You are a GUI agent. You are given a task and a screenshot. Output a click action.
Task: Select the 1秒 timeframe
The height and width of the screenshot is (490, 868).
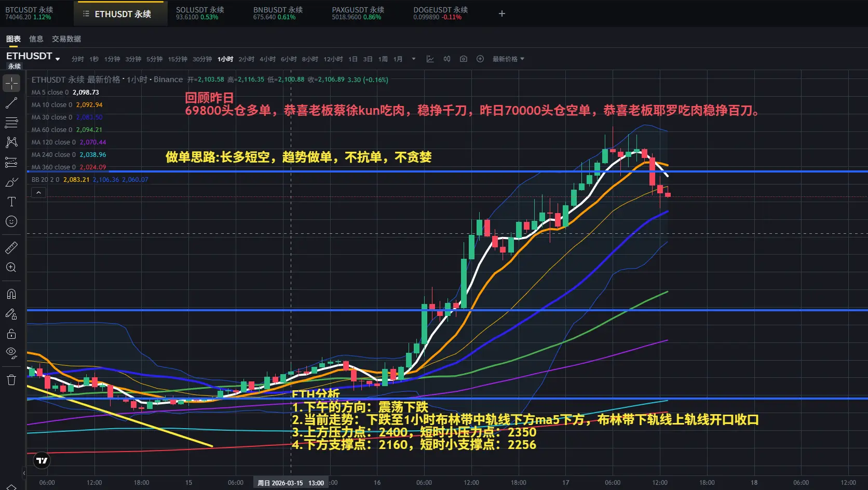point(94,59)
